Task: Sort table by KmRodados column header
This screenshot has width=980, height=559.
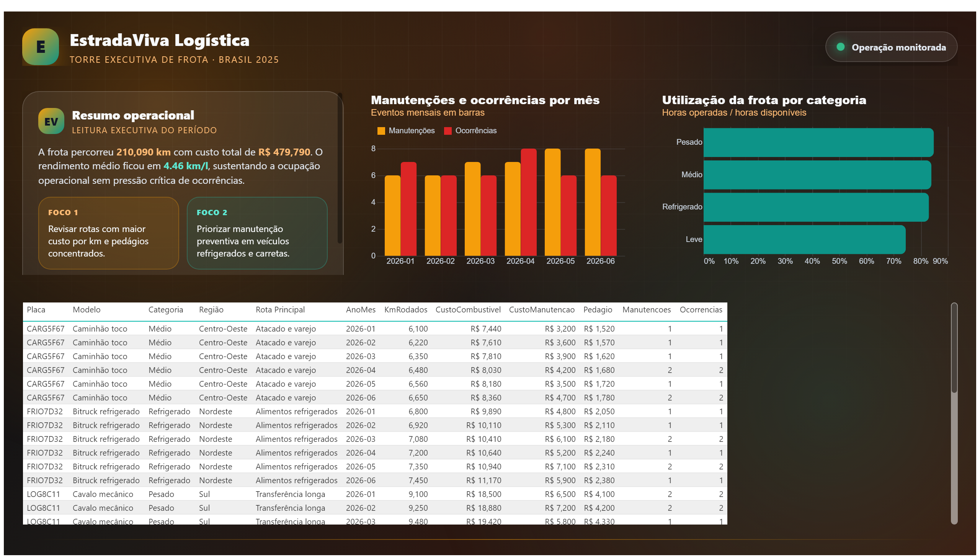Action: tap(405, 310)
